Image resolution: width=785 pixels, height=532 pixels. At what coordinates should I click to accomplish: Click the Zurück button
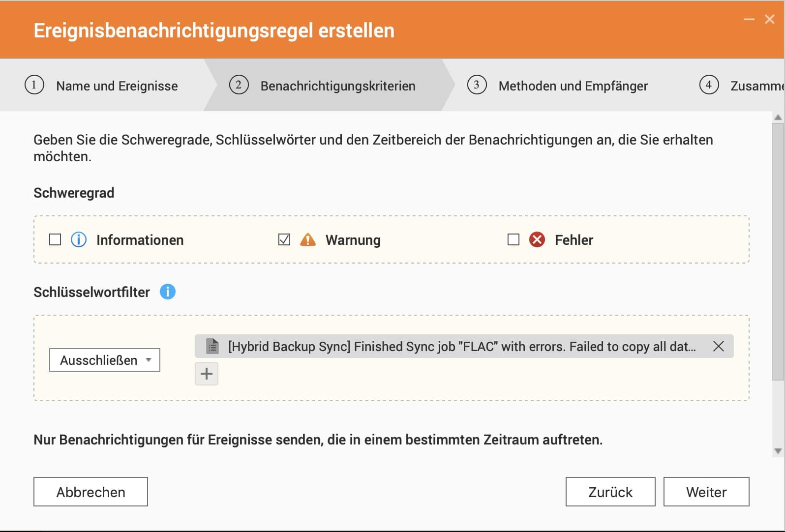(610, 492)
